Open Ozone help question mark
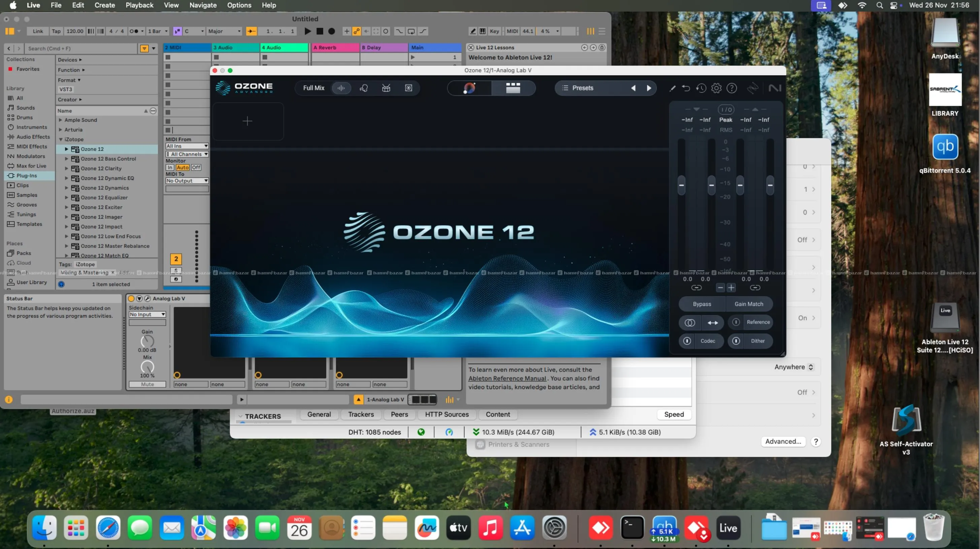Image resolution: width=980 pixels, height=549 pixels. point(731,88)
